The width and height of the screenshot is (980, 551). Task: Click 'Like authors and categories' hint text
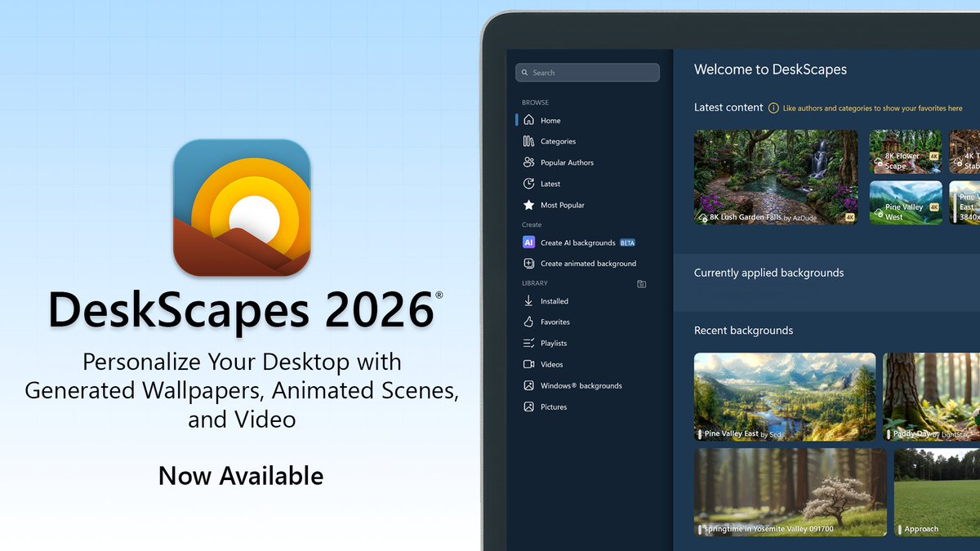pyautogui.click(x=872, y=108)
